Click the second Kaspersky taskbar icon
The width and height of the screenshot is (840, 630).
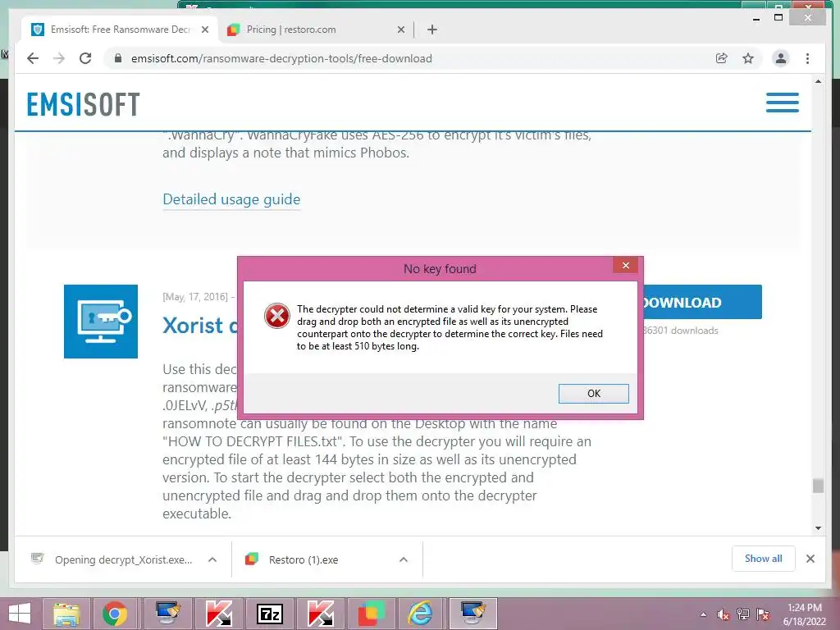pyautogui.click(x=321, y=614)
